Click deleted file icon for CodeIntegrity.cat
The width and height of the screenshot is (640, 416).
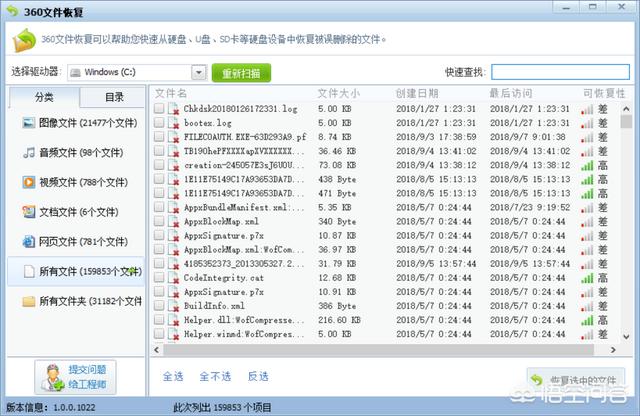pos(174,278)
